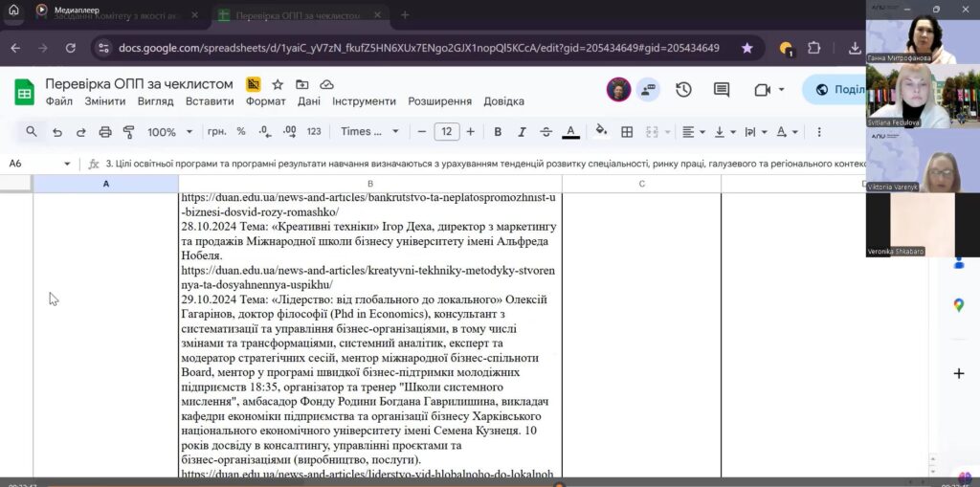Click the print icon in toolbar
This screenshot has width=980, height=487.
(x=105, y=132)
